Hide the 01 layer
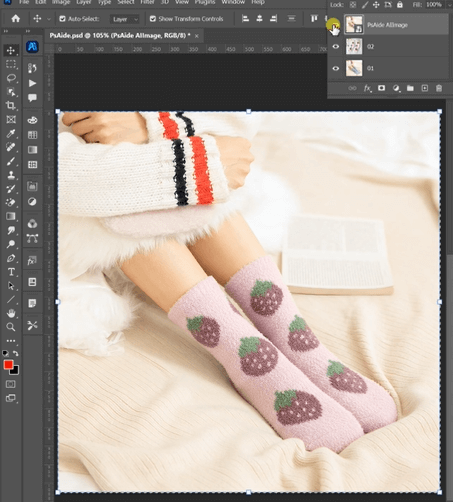Viewport: 453px width, 502px height. (336, 68)
